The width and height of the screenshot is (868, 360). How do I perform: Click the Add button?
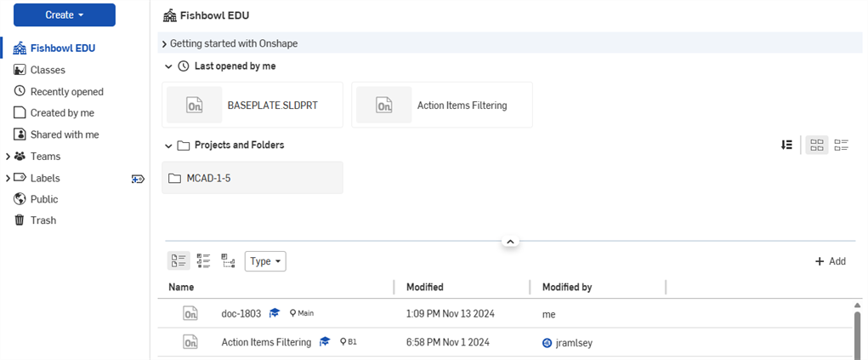[830, 261]
